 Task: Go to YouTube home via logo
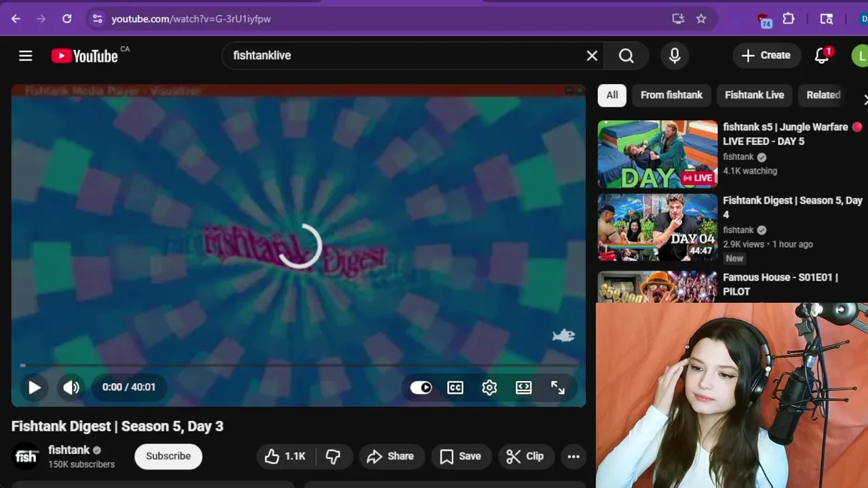(x=85, y=56)
